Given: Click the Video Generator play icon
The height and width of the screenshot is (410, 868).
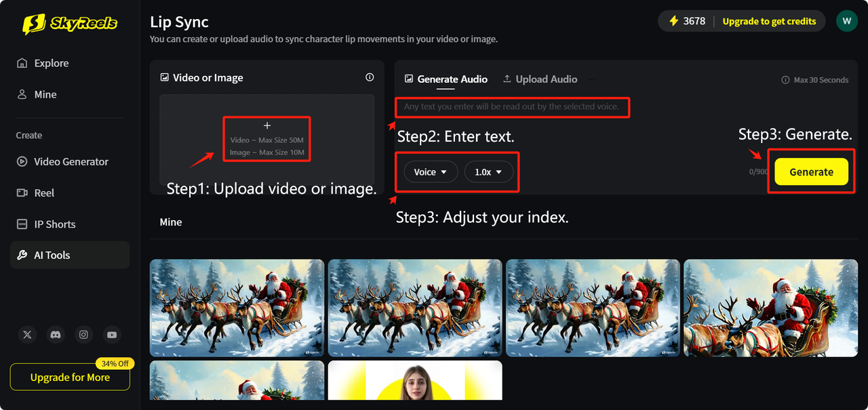Looking at the screenshot, I should (22, 161).
